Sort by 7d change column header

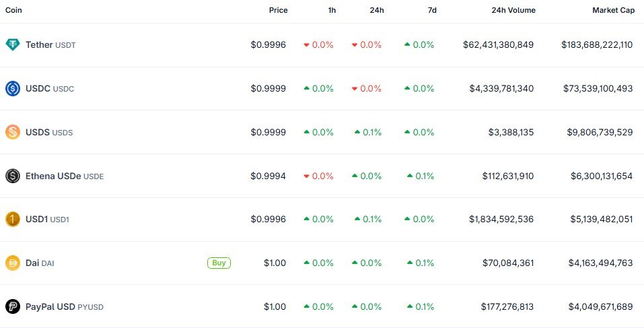[431, 10]
